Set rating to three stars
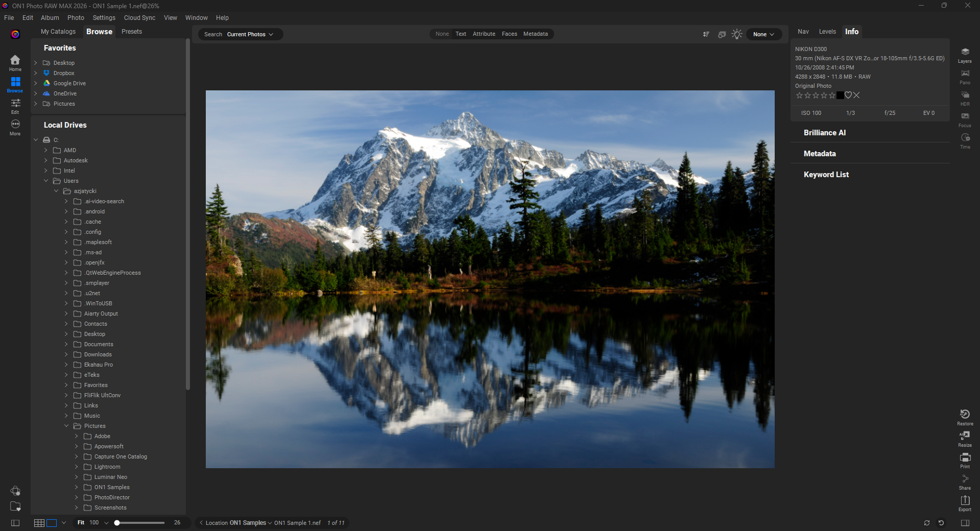The image size is (980, 531). [816, 95]
